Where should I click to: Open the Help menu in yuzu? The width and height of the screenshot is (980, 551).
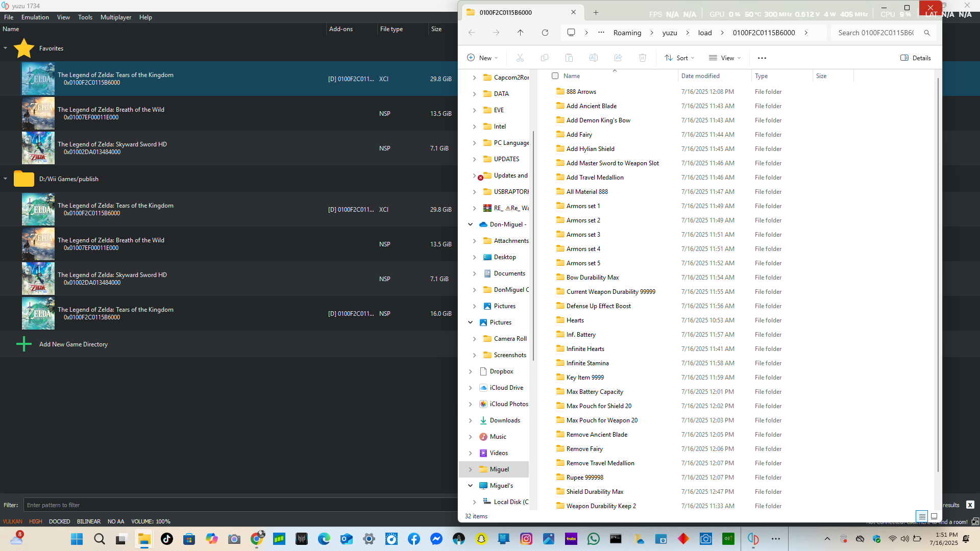pos(145,17)
